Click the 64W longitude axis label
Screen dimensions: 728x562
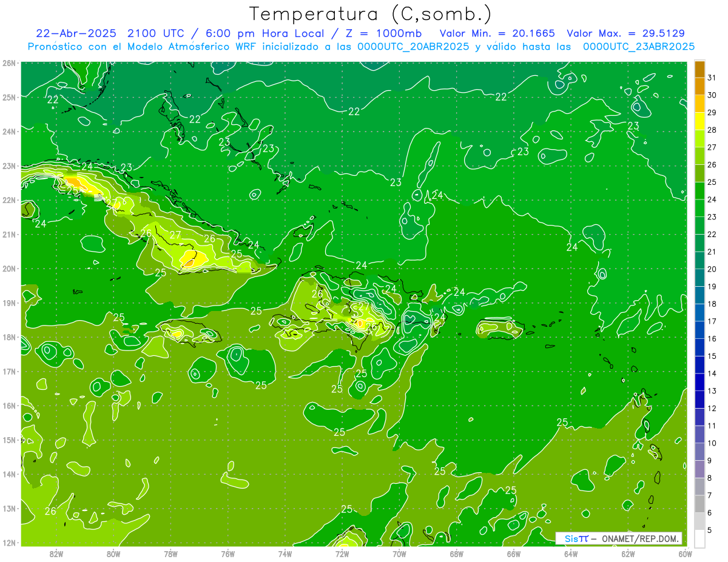[x=571, y=554]
